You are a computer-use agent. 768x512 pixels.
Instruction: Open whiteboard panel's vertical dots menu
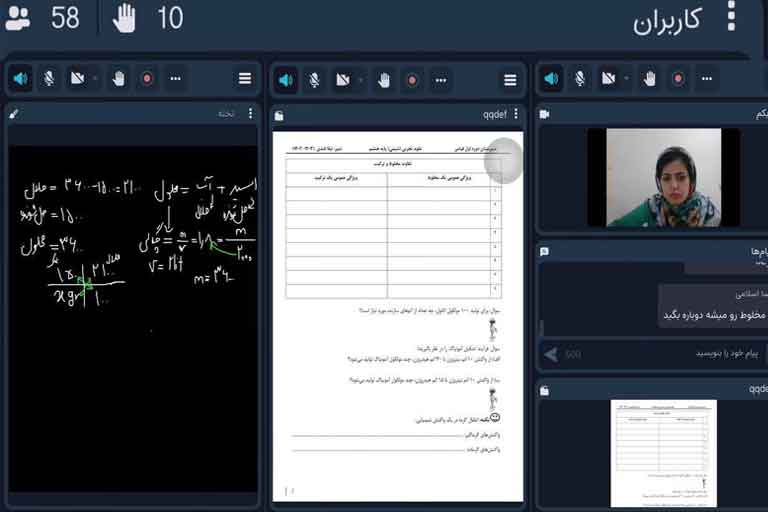pos(250,114)
